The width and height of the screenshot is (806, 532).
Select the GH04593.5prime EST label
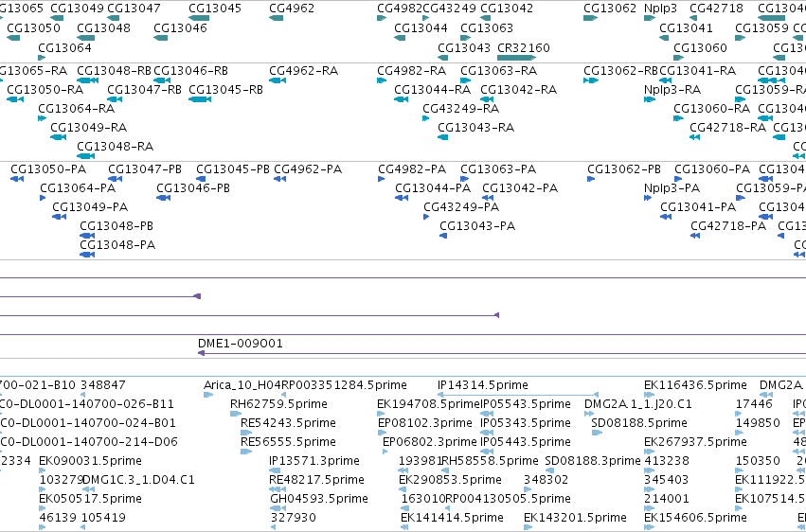[318, 499]
